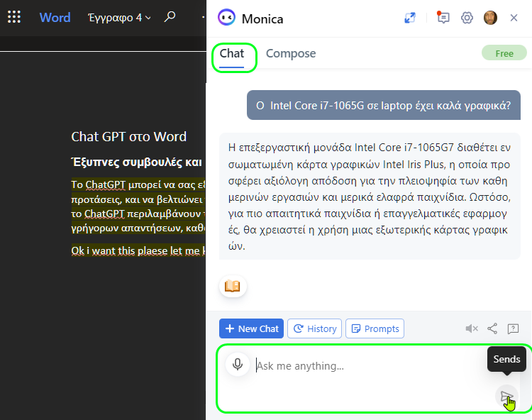Open the book icon below the answer
The width and height of the screenshot is (532, 420).
[233, 286]
